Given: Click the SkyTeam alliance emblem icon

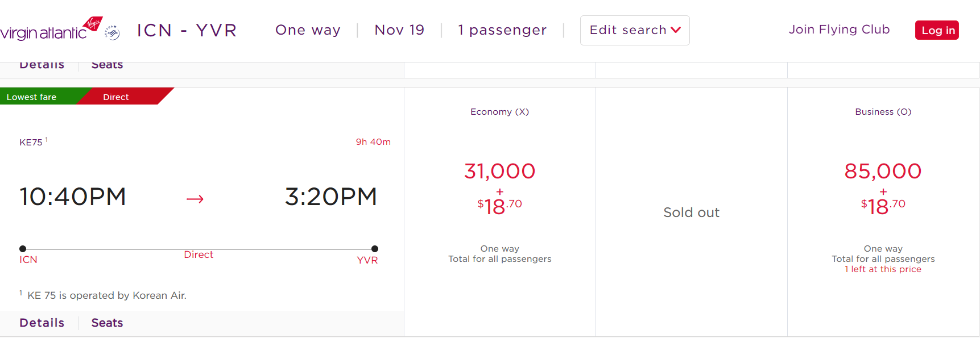Looking at the screenshot, I should [113, 32].
